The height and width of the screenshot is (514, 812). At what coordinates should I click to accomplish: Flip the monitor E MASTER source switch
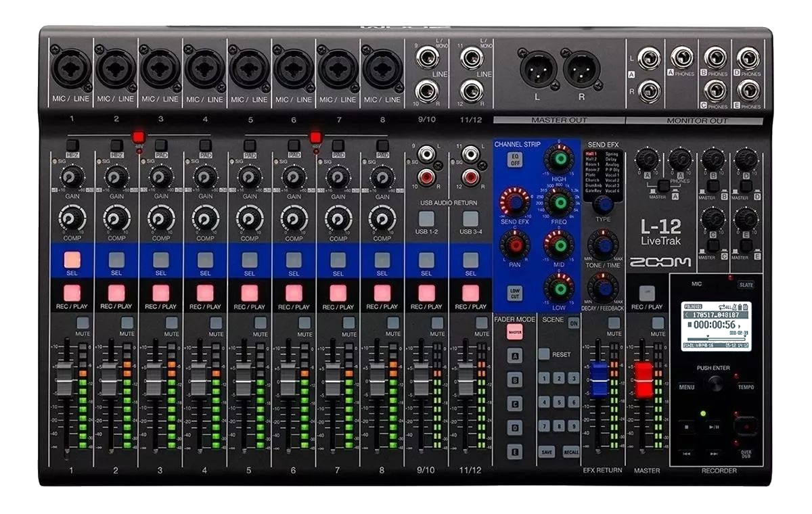click(747, 246)
